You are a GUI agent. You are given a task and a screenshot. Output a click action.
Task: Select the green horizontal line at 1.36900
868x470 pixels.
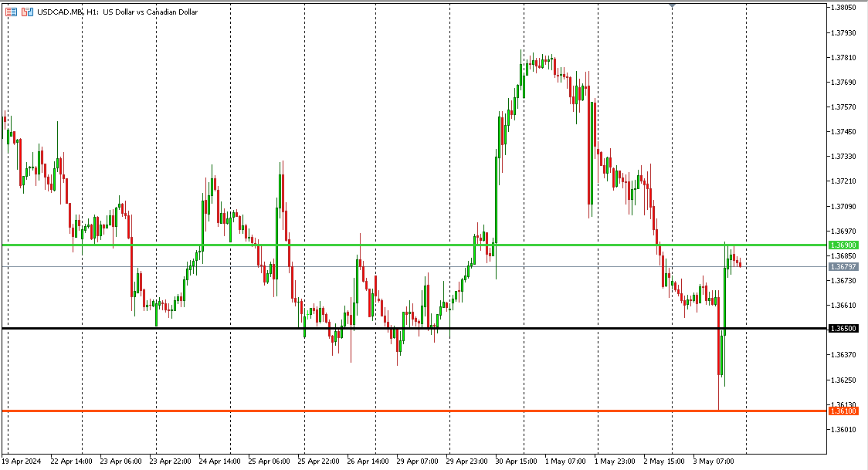click(x=414, y=245)
